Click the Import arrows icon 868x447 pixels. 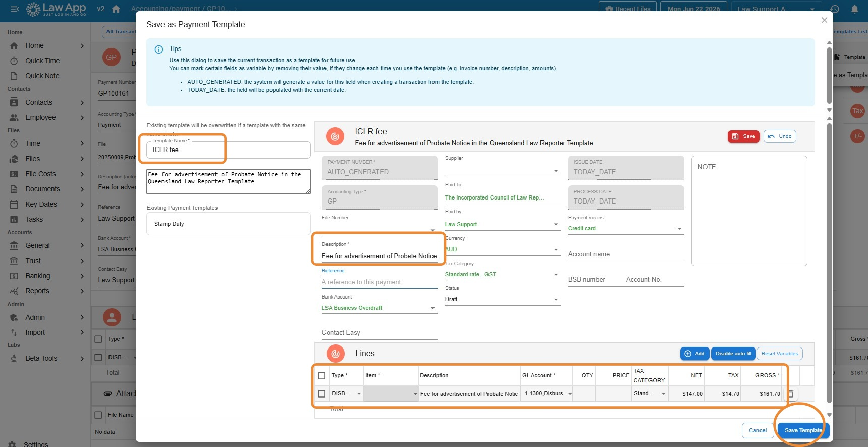coord(14,332)
